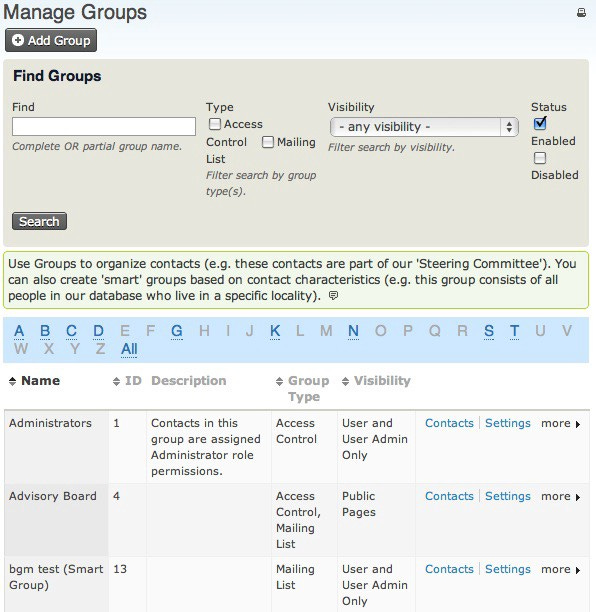The image size is (596, 612).
Task: Show All groups in alphabet filter
Action: (x=129, y=349)
